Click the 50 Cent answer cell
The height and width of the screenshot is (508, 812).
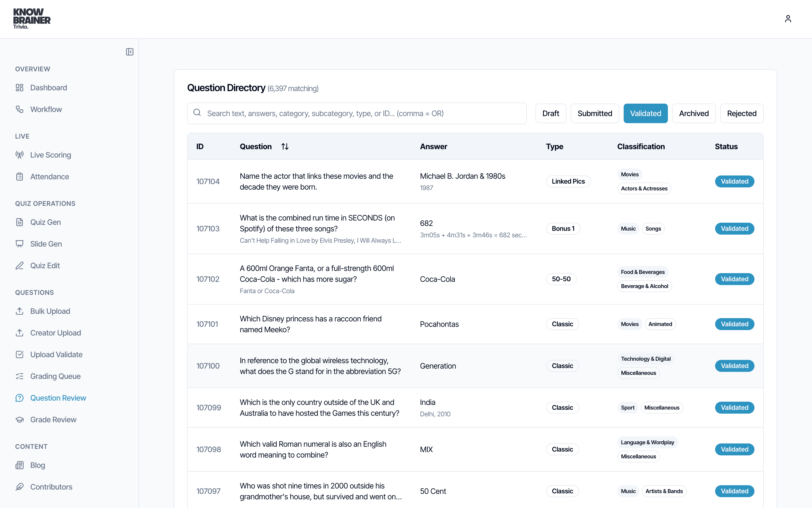click(433, 491)
